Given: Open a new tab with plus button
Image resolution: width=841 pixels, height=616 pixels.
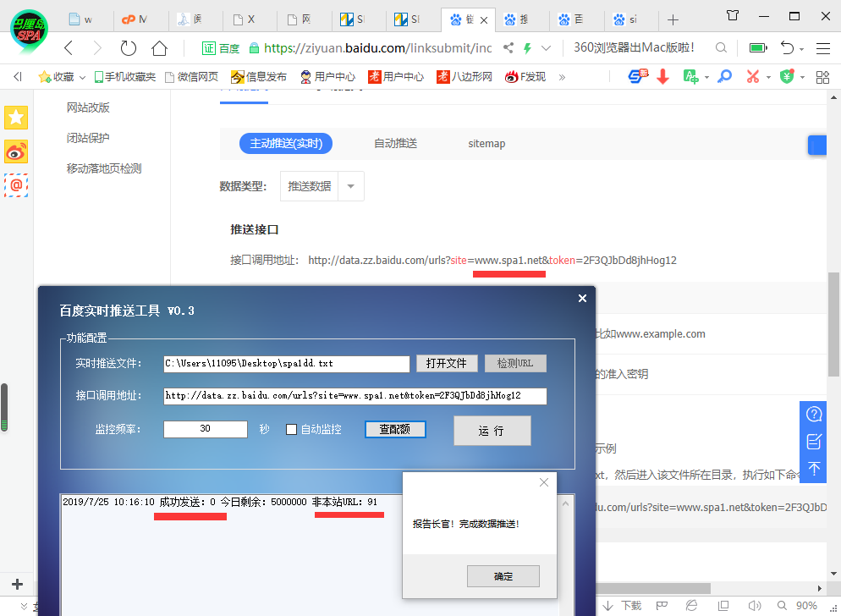Looking at the screenshot, I should pyautogui.click(x=673, y=20).
